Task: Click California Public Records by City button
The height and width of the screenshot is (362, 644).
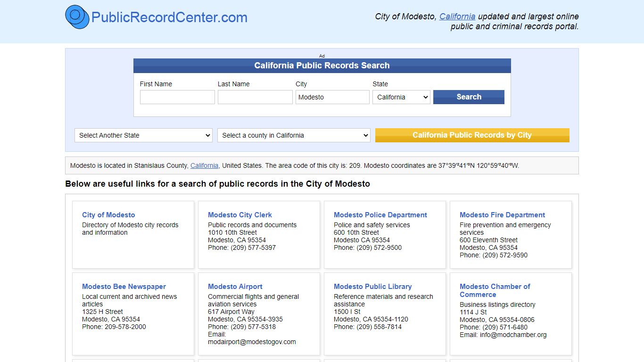Action: [472, 135]
